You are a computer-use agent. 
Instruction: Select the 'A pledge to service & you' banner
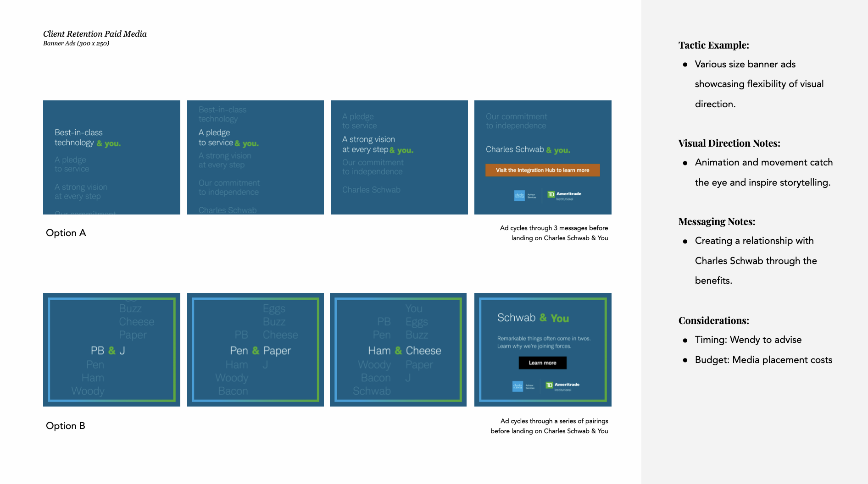pyautogui.click(x=256, y=157)
